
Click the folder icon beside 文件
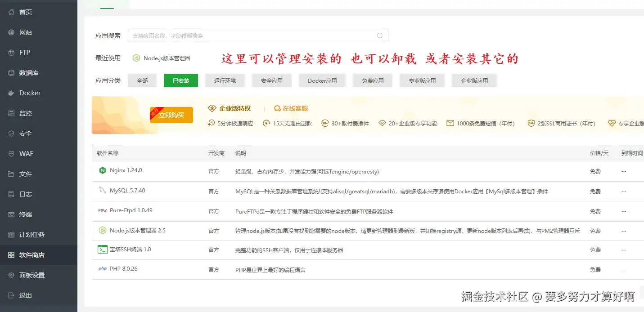tap(11, 174)
